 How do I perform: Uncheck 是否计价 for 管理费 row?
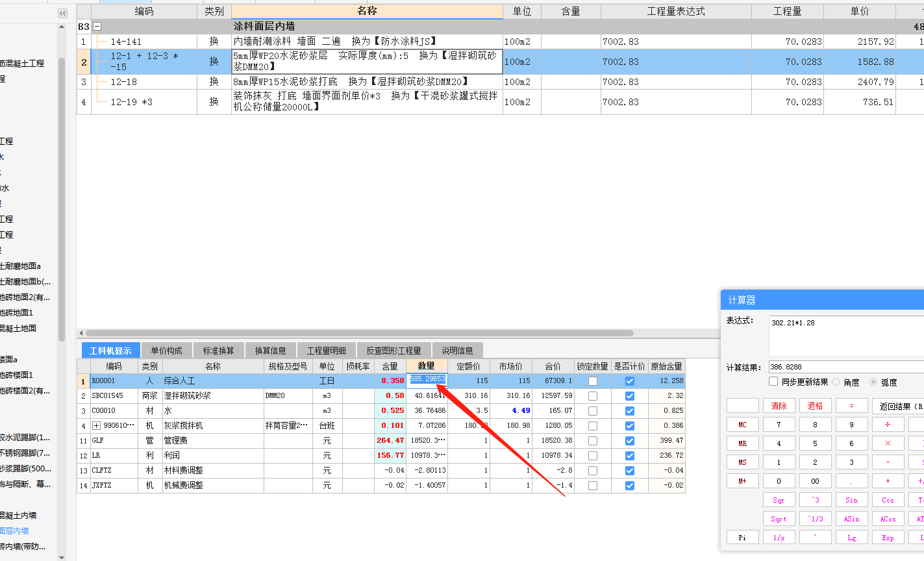click(x=630, y=441)
